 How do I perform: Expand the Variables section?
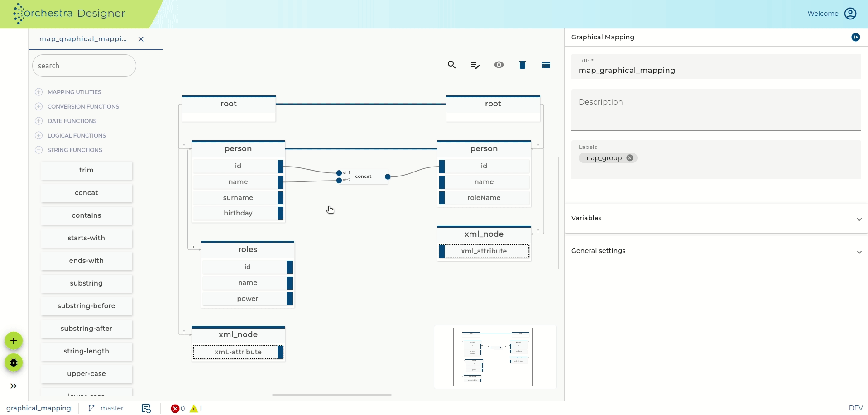tap(716, 218)
